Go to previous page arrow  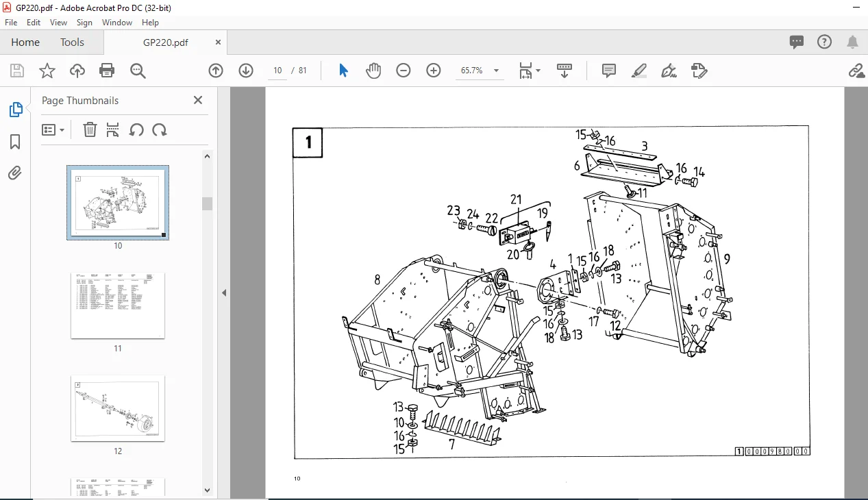click(216, 71)
